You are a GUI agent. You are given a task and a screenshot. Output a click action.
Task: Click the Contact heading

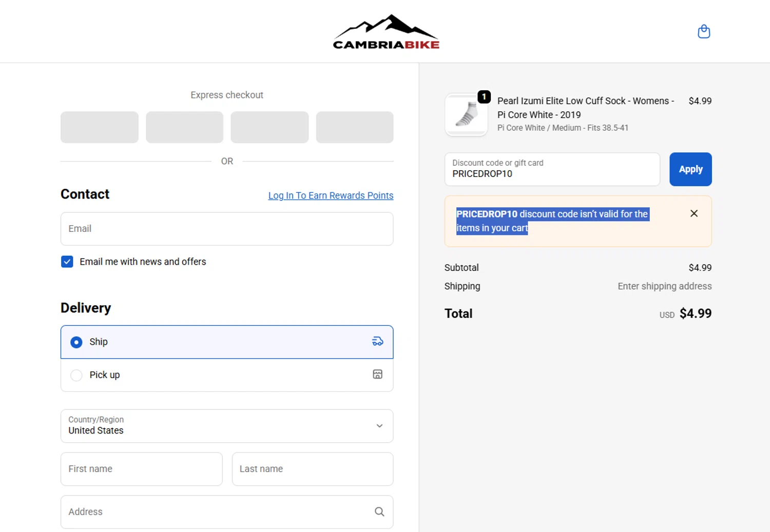click(x=85, y=194)
